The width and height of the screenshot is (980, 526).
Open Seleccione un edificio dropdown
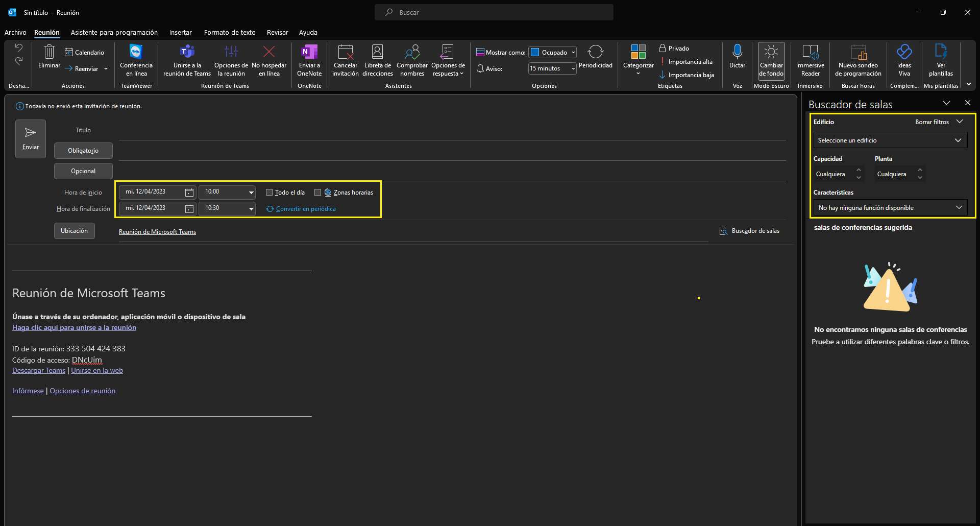(890, 140)
